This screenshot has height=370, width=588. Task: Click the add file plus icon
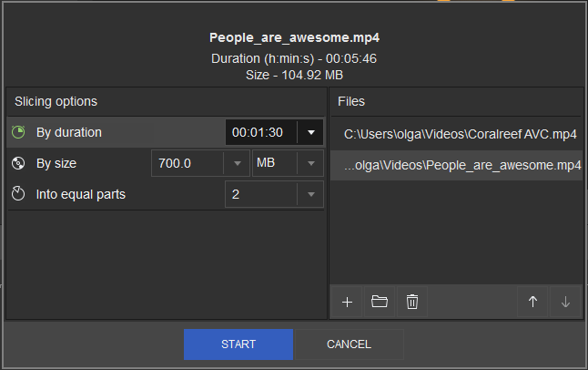pos(347,302)
